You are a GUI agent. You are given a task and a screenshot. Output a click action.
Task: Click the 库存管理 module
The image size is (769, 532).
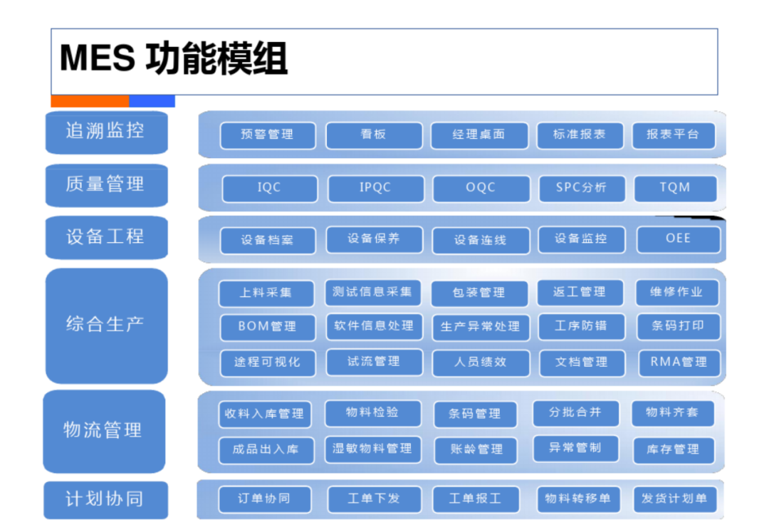[x=674, y=450]
